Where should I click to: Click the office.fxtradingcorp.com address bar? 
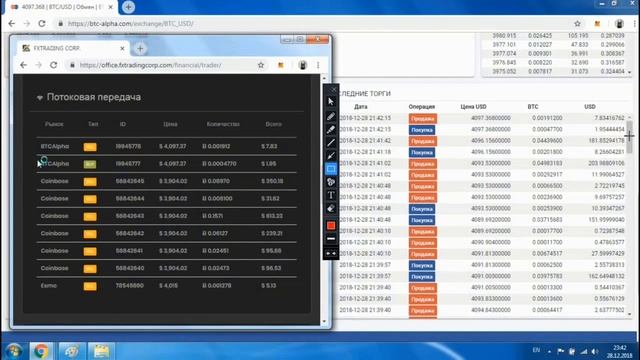163,65
